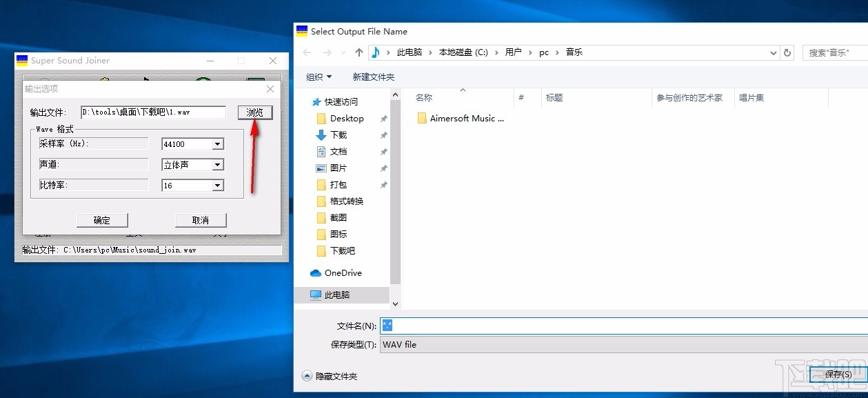Sort files by # column
This screenshot has width=868, height=398.
click(521, 98)
